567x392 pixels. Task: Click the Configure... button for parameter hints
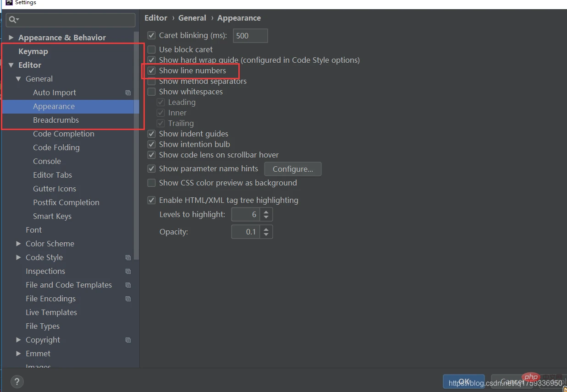click(x=292, y=169)
